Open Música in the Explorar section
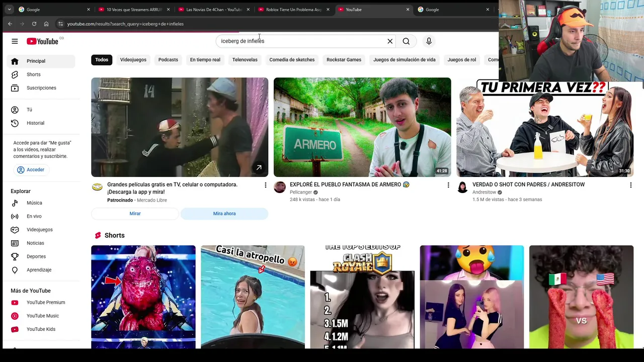This screenshot has height=362, width=644. [x=41, y=203]
